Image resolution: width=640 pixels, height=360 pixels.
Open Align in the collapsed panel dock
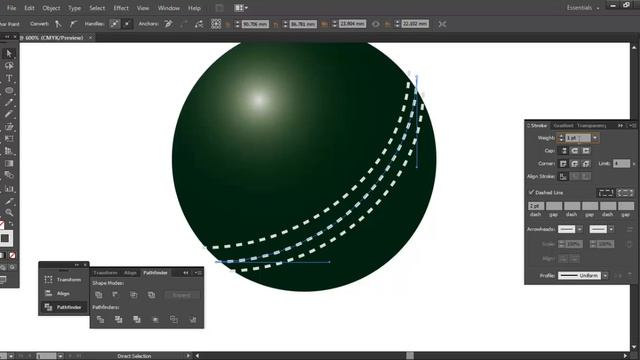[64, 293]
